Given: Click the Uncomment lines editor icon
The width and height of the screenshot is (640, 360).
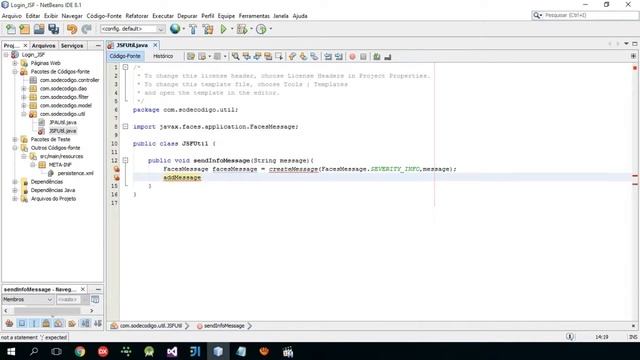Looking at the screenshot, I should click(x=388, y=56).
